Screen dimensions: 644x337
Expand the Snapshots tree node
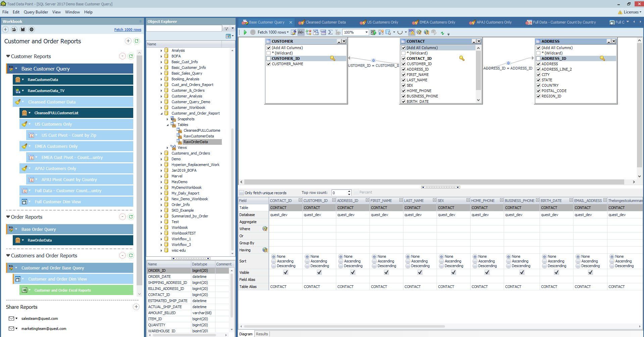pyautogui.click(x=167, y=119)
